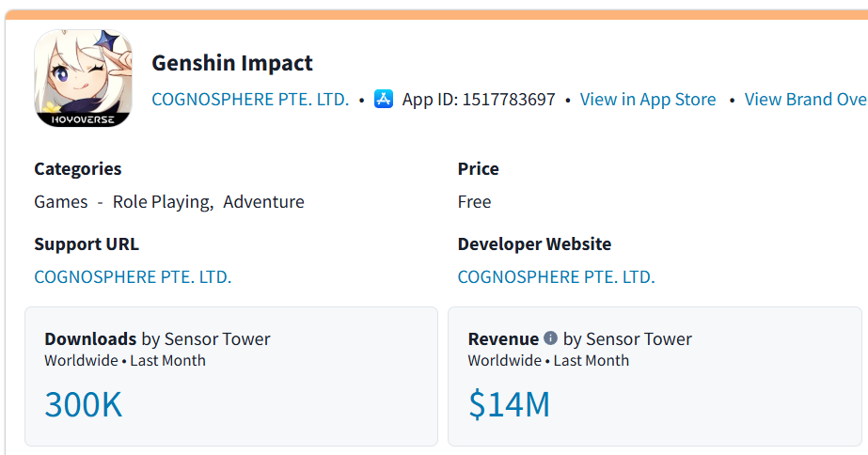
Task: Select the Role Playing category
Action: (163, 202)
